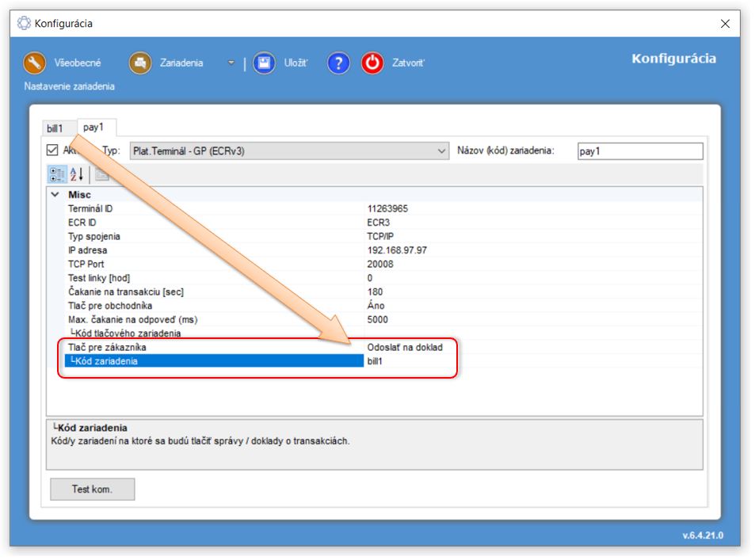Collapse the Misc property category
The image size is (755, 560).
coord(55,195)
